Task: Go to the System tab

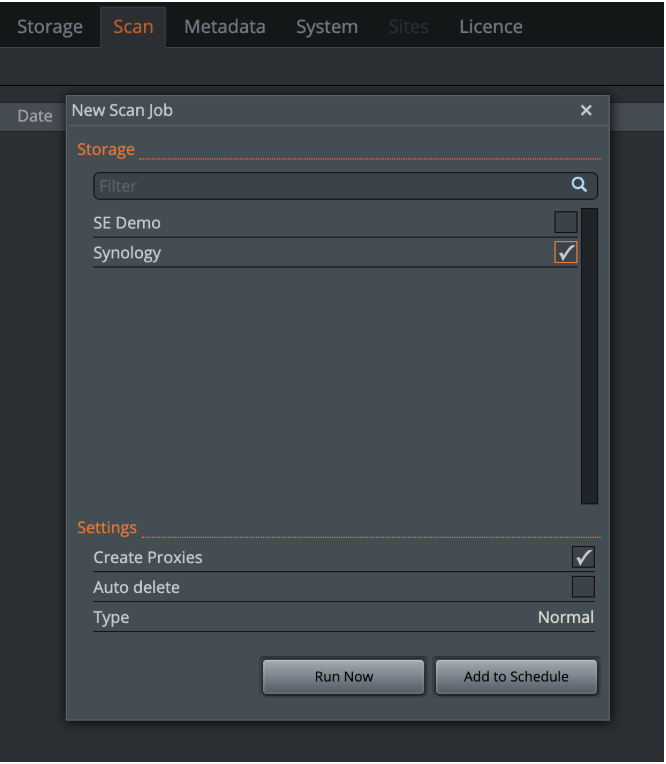Action: [327, 26]
